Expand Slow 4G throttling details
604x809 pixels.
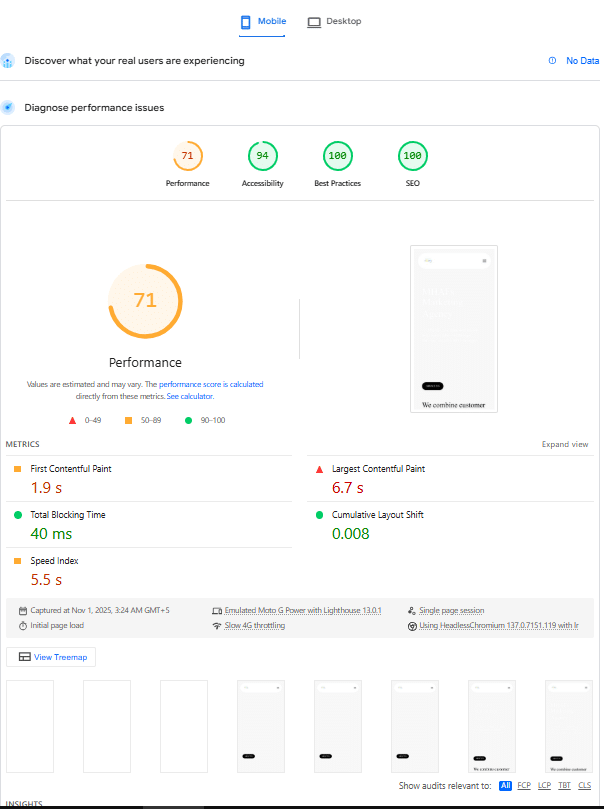click(x=254, y=626)
